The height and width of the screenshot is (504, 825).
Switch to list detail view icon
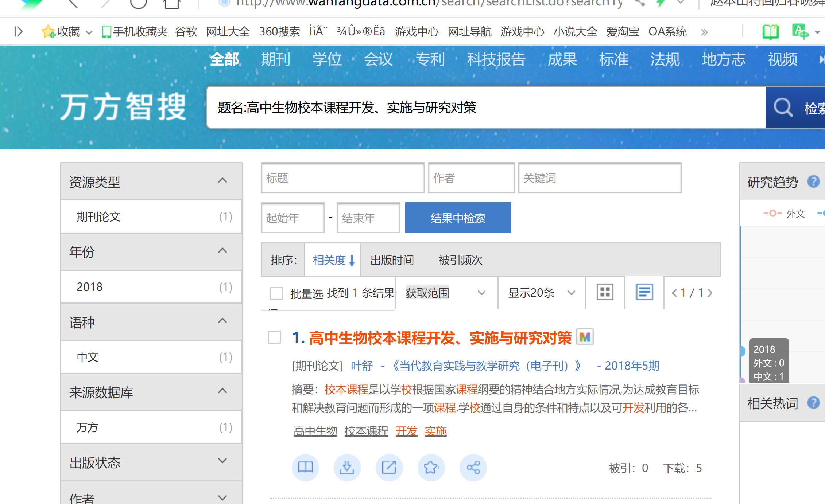click(644, 292)
